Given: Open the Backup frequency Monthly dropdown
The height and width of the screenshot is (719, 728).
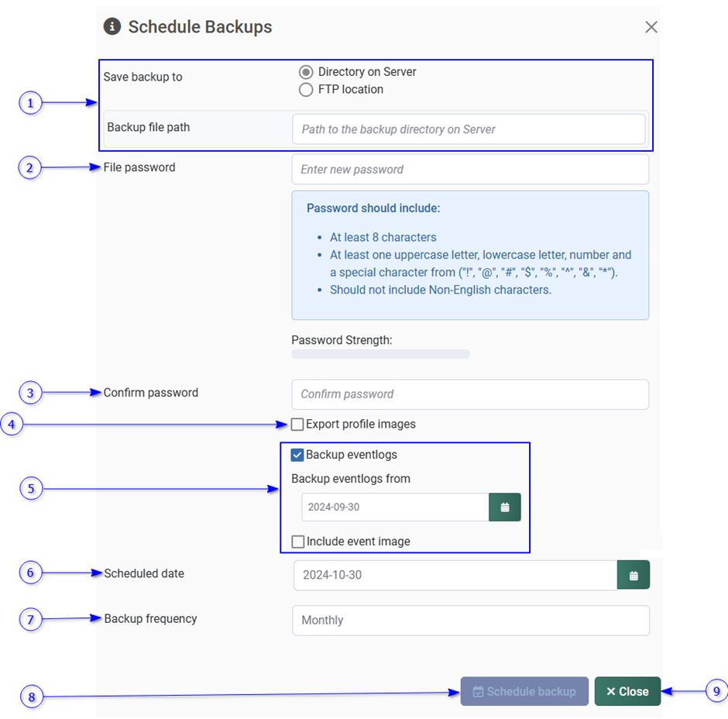Looking at the screenshot, I should point(470,621).
